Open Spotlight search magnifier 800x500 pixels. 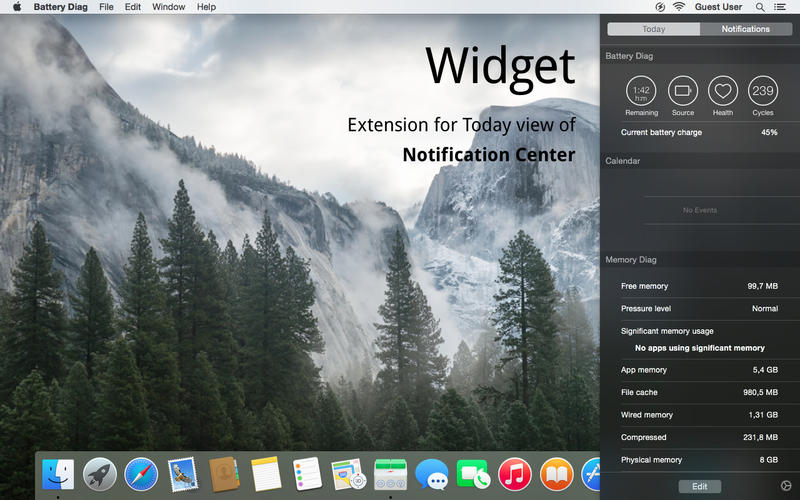[759, 7]
